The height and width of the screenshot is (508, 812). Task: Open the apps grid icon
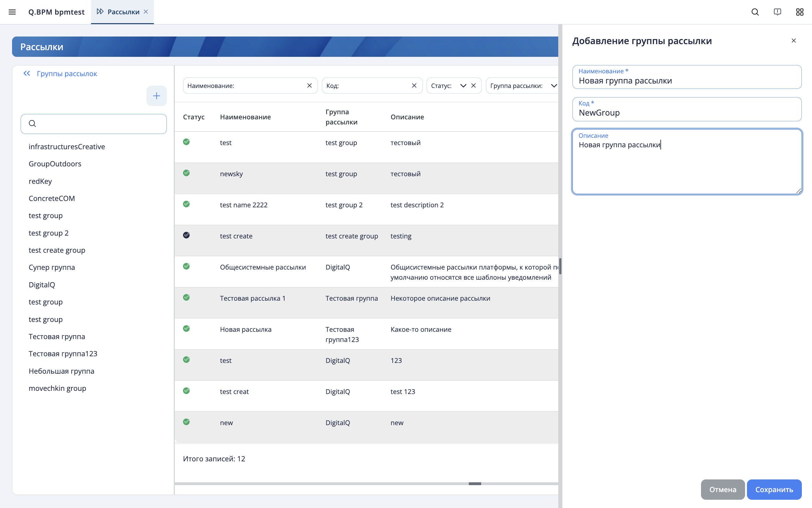coord(800,12)
